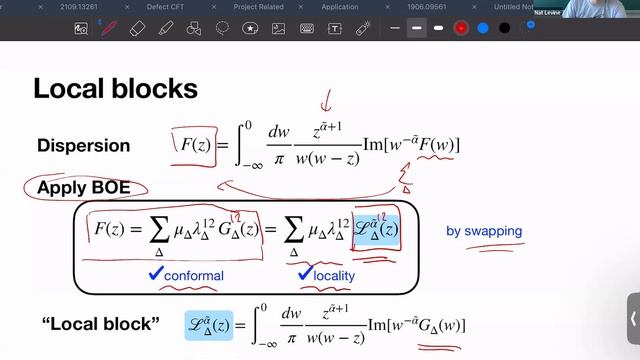This screenshot has height=360, width=640.
Task: Switch to the Project Related tab
Action: (258, 7)
